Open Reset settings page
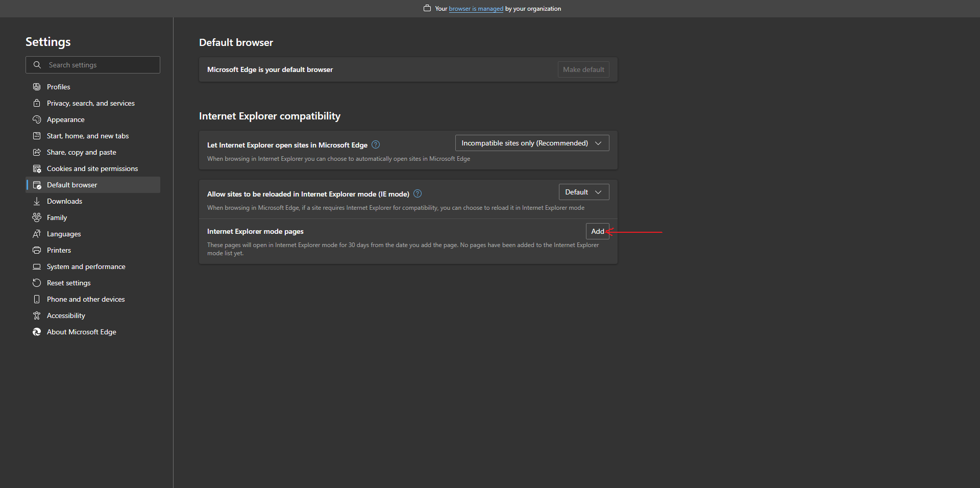 93,283
